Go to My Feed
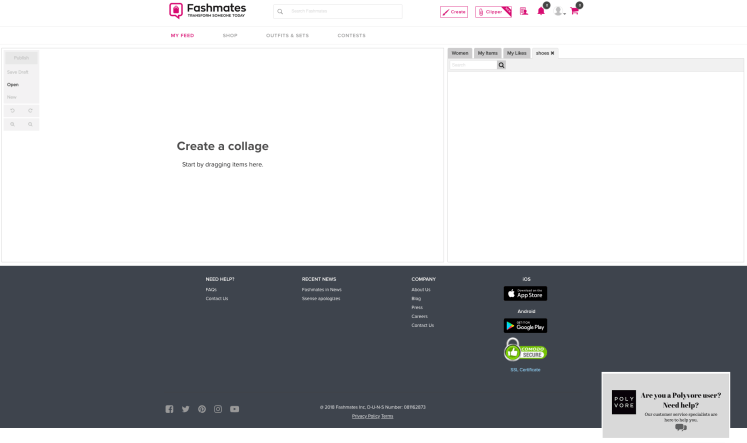Image resolution: width=747 pixels, height=443 pixels. (x=182, y=36)
